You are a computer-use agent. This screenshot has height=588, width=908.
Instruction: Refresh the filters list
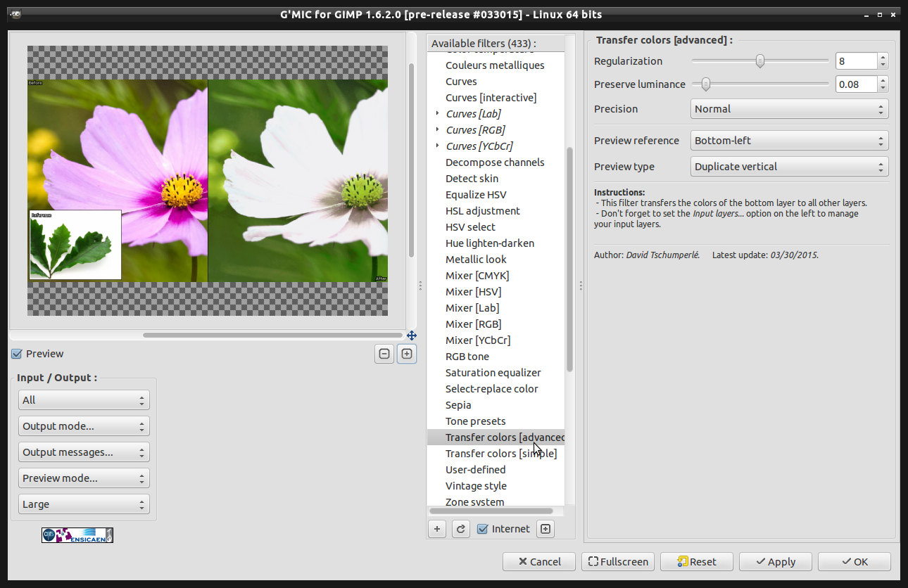460,529
